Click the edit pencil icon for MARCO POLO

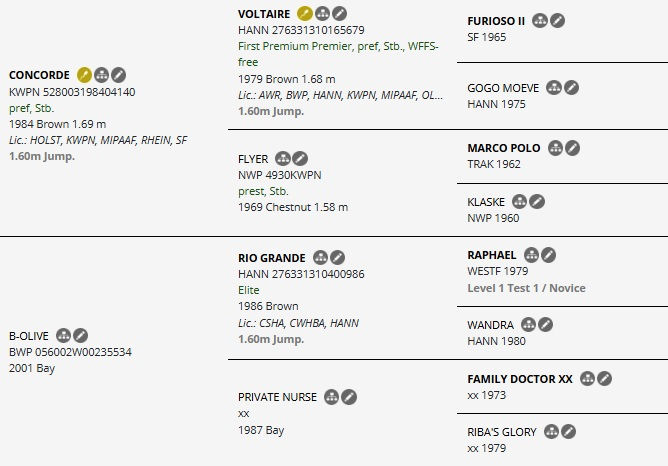(572, 148)
